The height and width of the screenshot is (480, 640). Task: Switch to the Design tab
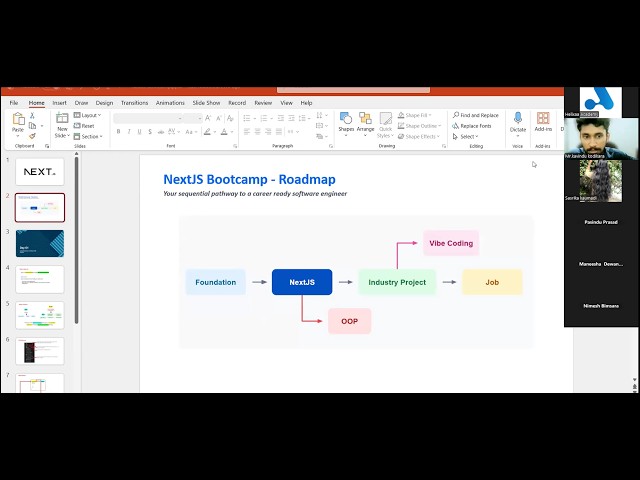tap(104, 103)
